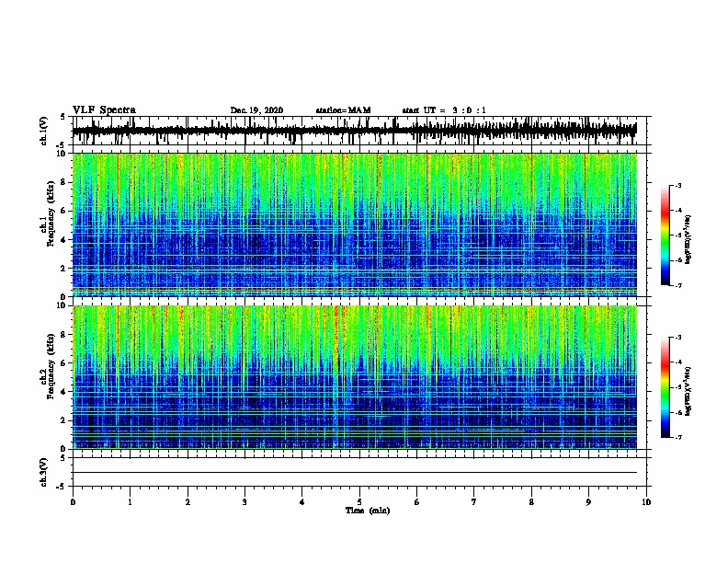Click the '-3' tick on ch.1 colorbar
The image size is (728, 563).
(x=677, y=186)
